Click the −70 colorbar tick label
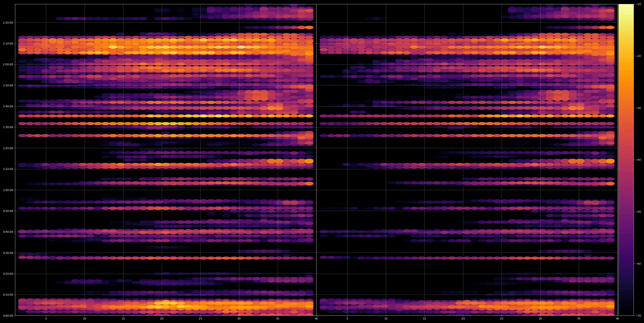The height and width of the screenshot is (323, 644). [x=638, y=316]
